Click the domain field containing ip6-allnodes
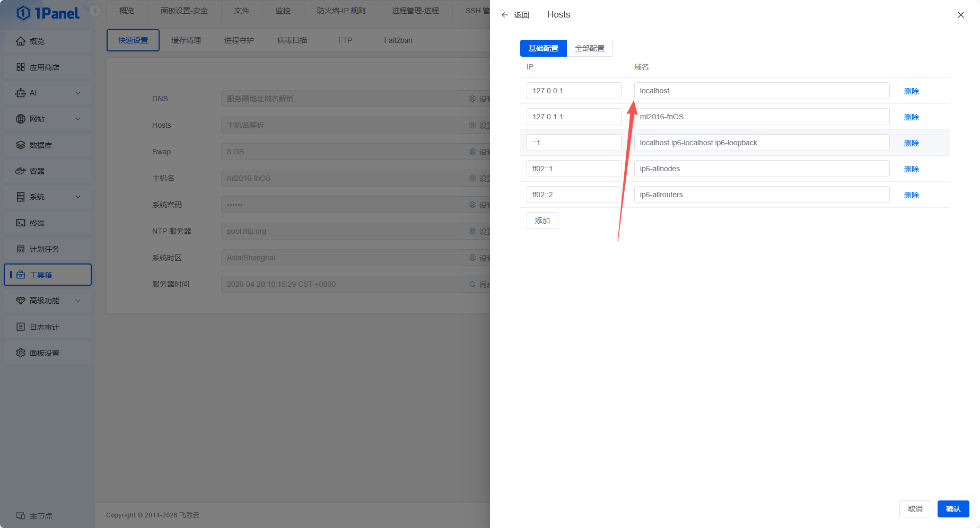 click(761, 169)
